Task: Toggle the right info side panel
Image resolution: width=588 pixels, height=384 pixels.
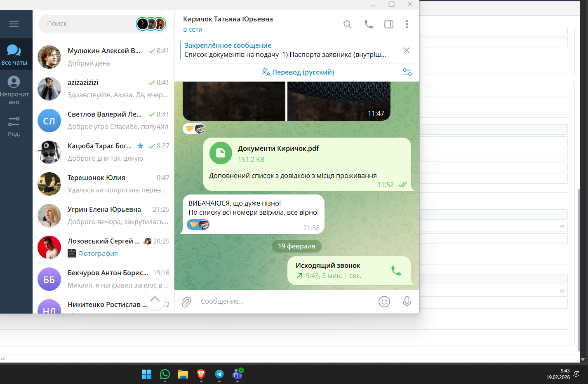Action: (x=389, y=24)
